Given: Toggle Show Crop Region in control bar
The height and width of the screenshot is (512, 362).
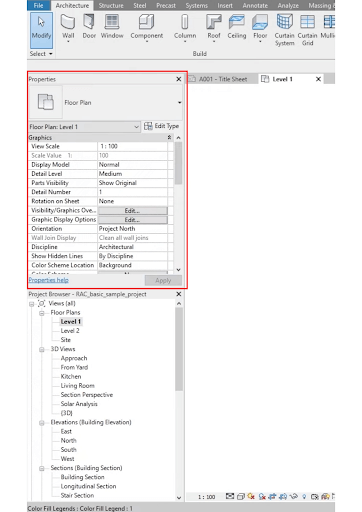Looking at the screenshot, I should pyautogui.click(x=283, y=497).
